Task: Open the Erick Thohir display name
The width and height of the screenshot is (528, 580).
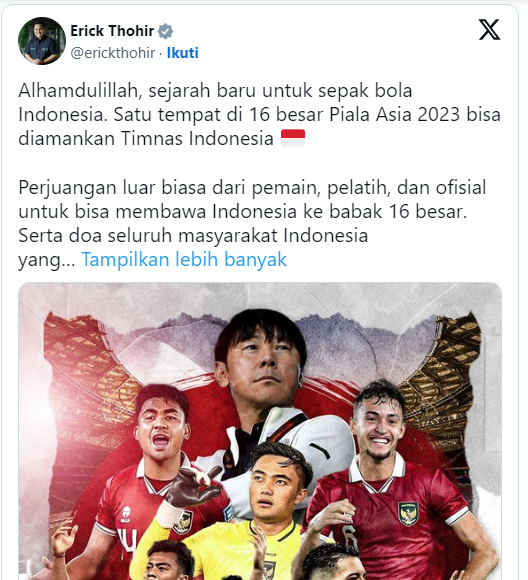Action: click(x=112, y=31)
